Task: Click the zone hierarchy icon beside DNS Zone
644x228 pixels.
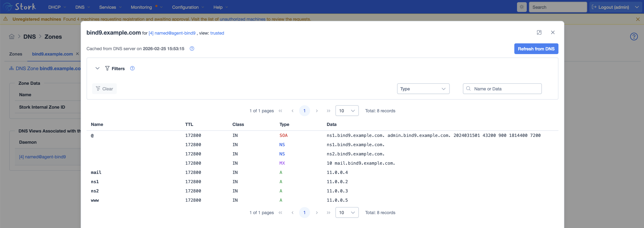Action: pyautogui.click(x=11, y=68)
